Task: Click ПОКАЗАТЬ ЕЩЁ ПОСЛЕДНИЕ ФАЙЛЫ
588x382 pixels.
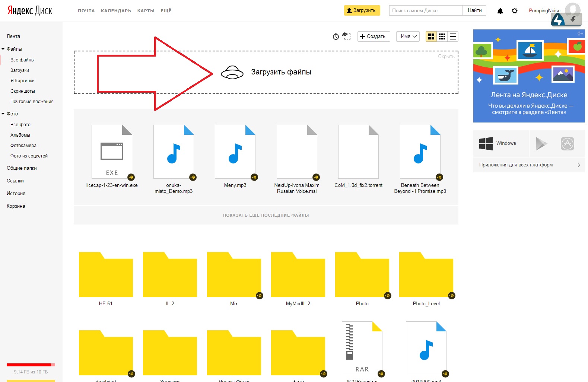Action: (x=266, y=215)
